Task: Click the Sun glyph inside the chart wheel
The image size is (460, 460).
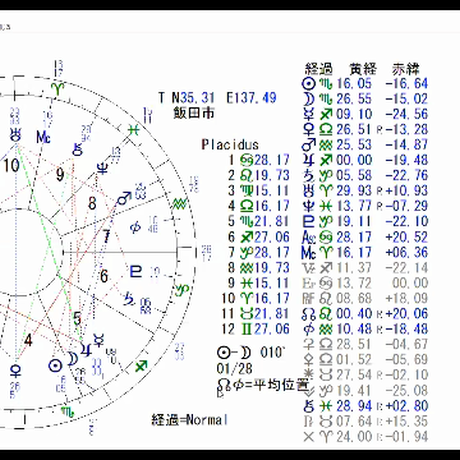Action: point(55,366)
